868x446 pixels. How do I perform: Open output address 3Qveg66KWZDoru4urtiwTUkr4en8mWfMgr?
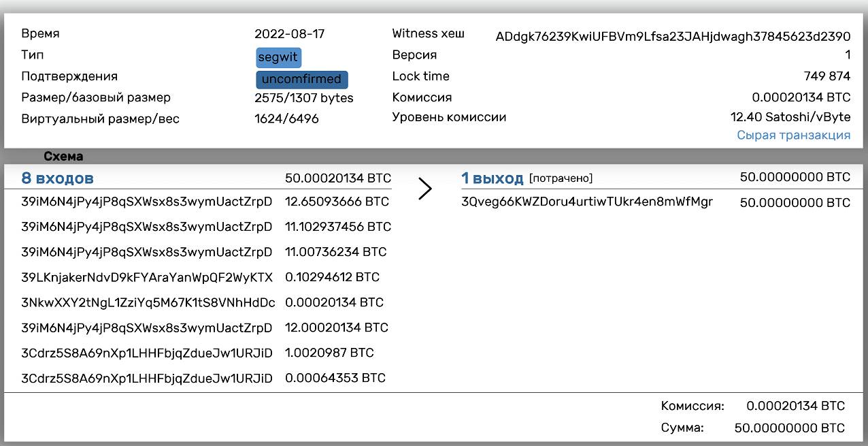tap(587, 202)
